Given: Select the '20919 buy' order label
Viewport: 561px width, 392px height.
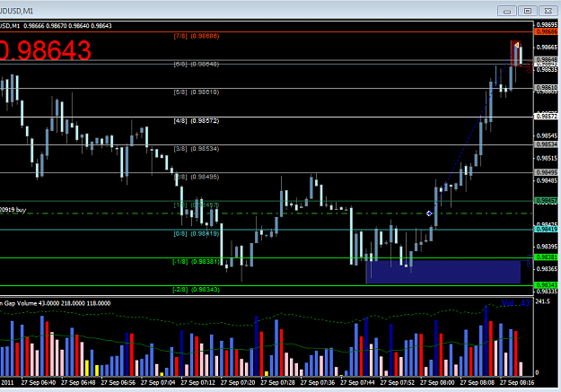Looking at the screenshot, I should [x=13, y=210].
